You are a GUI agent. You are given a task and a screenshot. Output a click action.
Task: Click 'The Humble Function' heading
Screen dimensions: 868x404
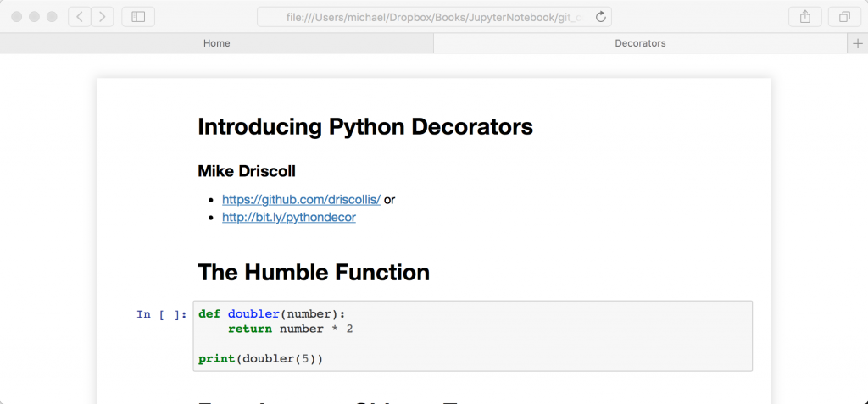pyautogui.click(x=314, y=273)
